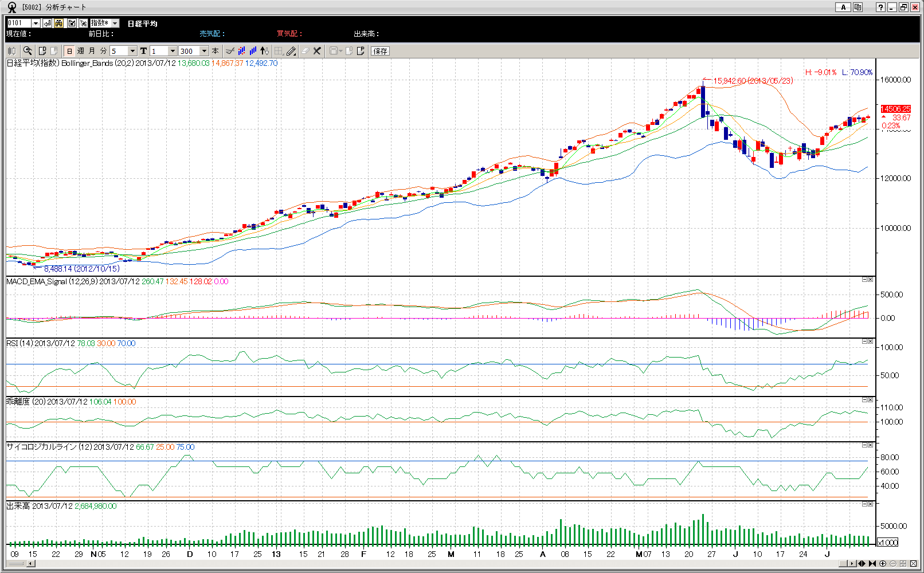Expand the 指数 market type dropdown

pyautogui.click(x=115, y=23)
